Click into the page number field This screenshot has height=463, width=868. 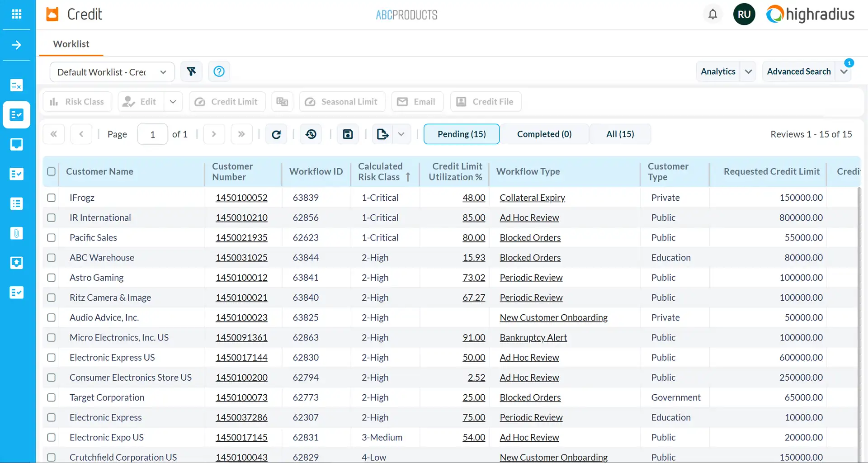[x=152, y=134]
